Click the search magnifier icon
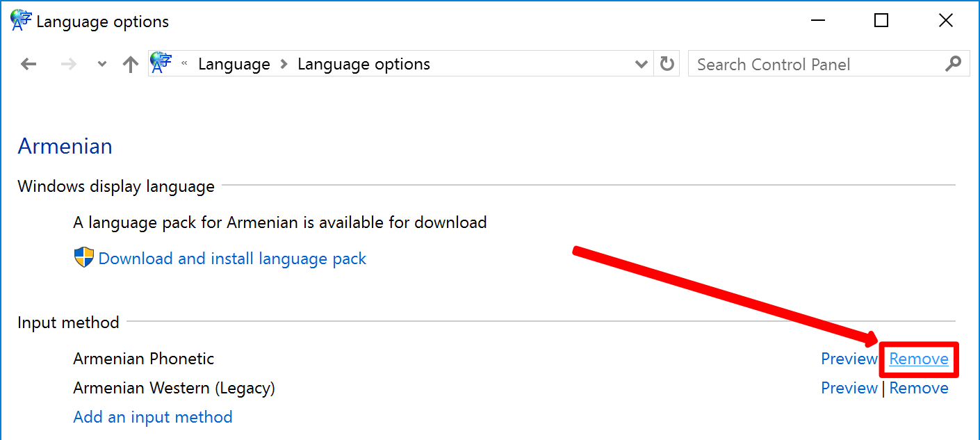 [954, 64]
